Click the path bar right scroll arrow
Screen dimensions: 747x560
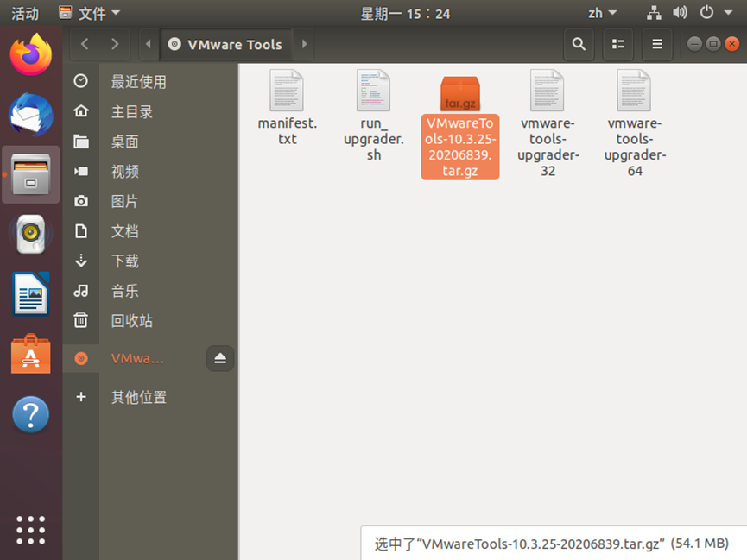point(304,44)
